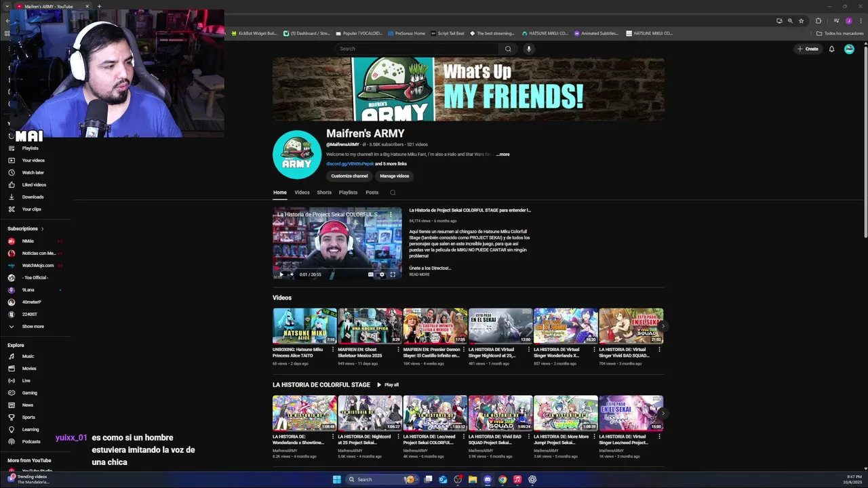The height and width of the screenshot is (488, 868).
Task: Click Customize channel button
Action: pyautogui.click(x=349, y=176)
